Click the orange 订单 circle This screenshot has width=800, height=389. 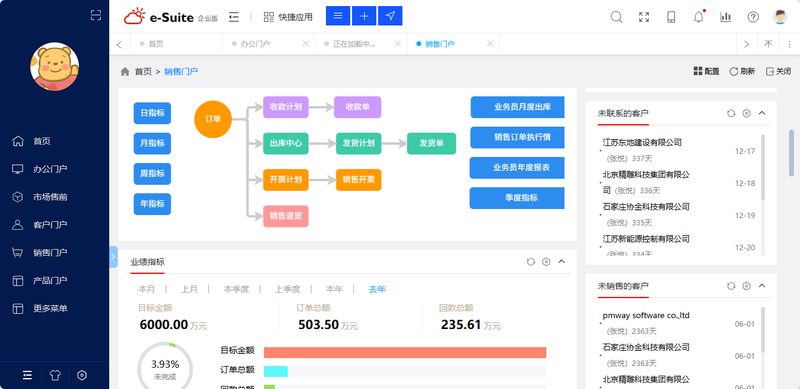(213, 119)
